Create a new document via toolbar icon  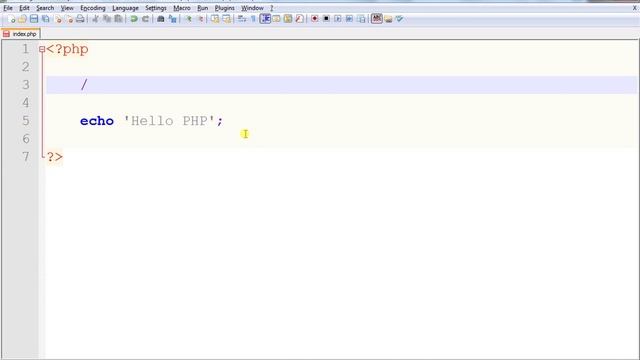(11, 19)
